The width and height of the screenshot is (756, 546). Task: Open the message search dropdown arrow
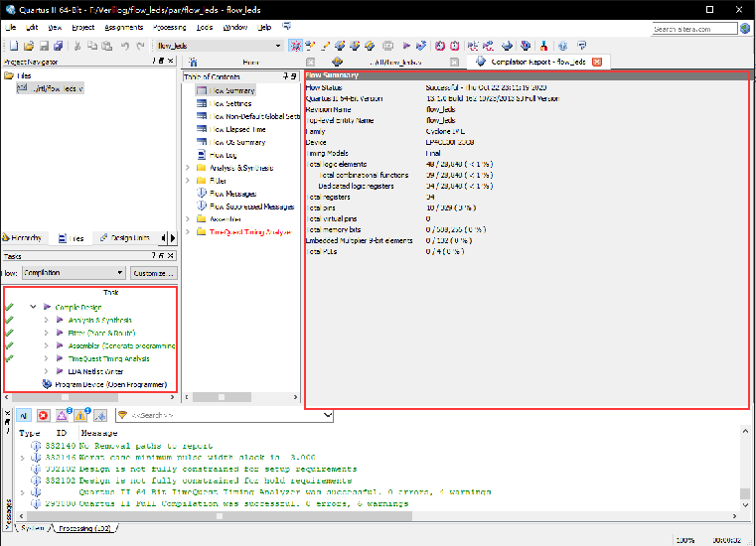point(328,415)
